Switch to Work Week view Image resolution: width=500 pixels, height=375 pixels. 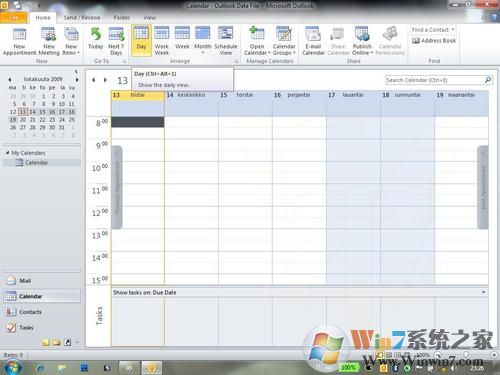tap(162, 41)
